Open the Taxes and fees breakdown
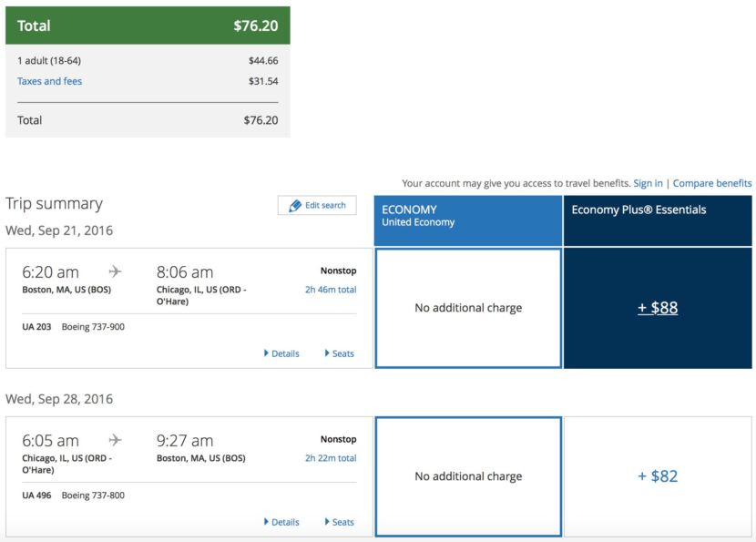 (50, 81)
